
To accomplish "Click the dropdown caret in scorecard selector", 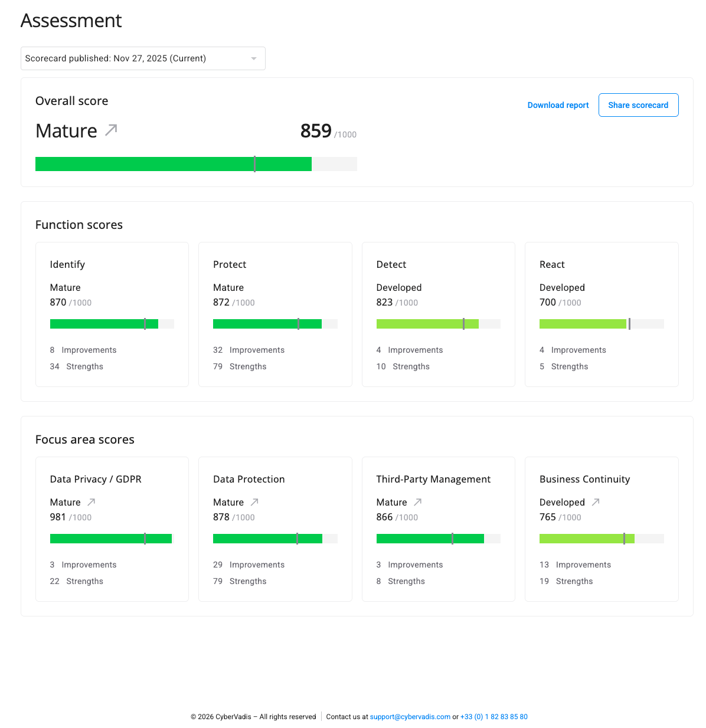I will pyautogui.click(x=254, y=58).
